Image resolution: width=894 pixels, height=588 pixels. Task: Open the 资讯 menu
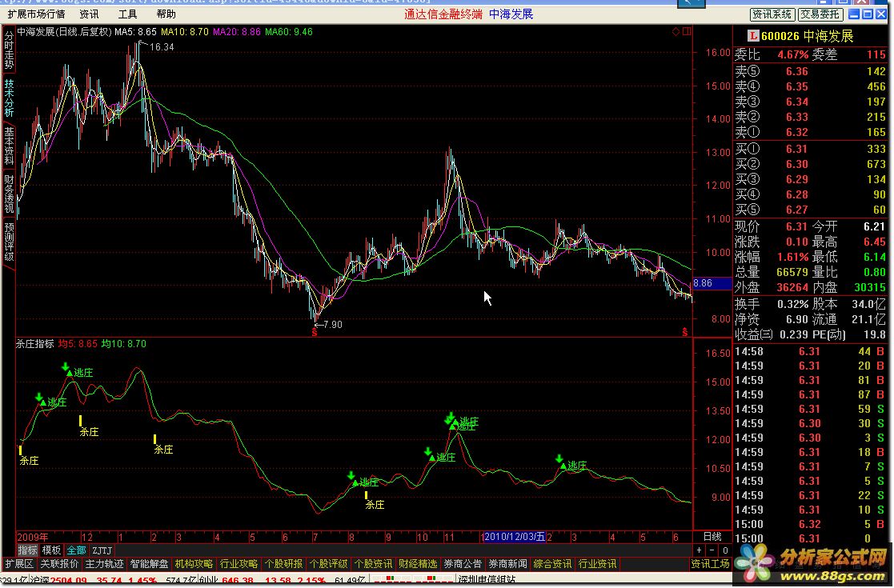click(x=89, y=14)
